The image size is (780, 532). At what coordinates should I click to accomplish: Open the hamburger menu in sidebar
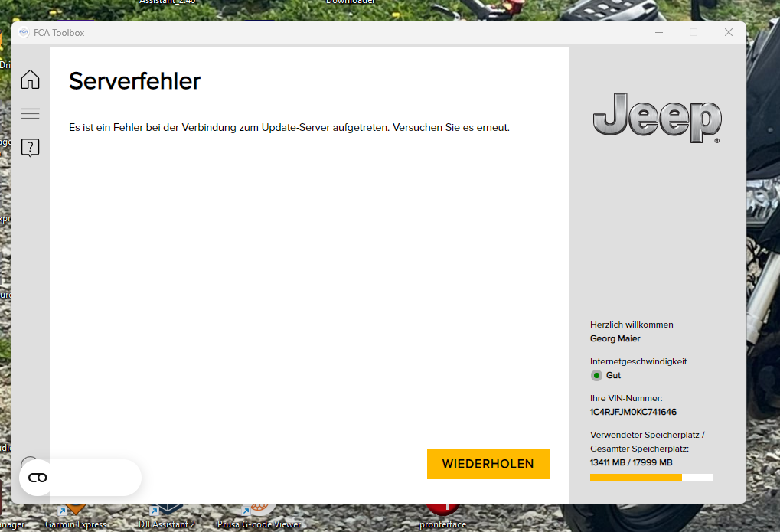(30, 113)
